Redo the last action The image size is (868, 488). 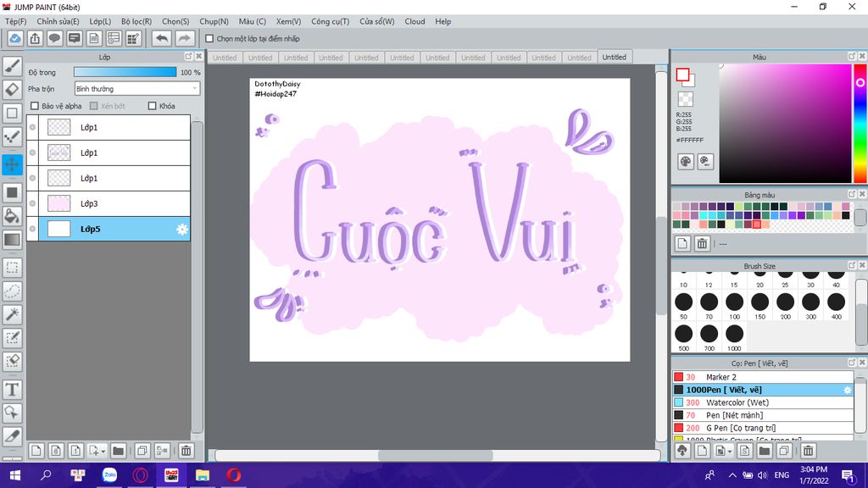point(185,38)
